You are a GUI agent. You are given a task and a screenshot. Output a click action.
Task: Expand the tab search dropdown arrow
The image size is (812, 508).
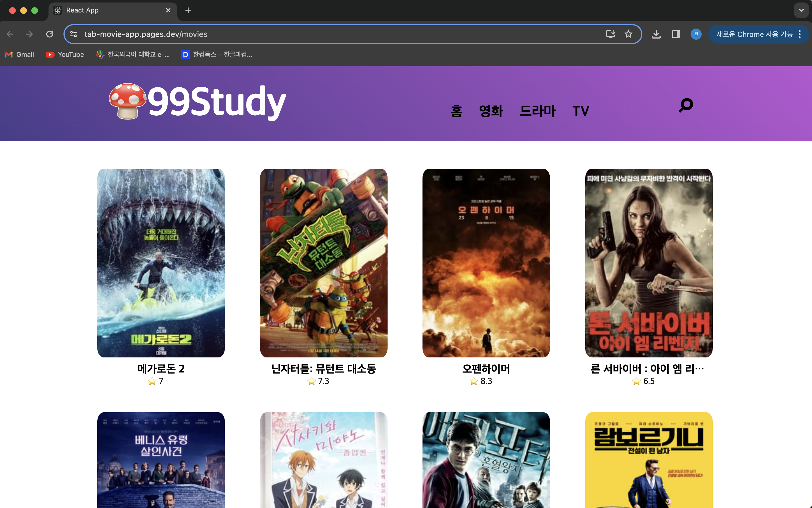coord(801,11)
